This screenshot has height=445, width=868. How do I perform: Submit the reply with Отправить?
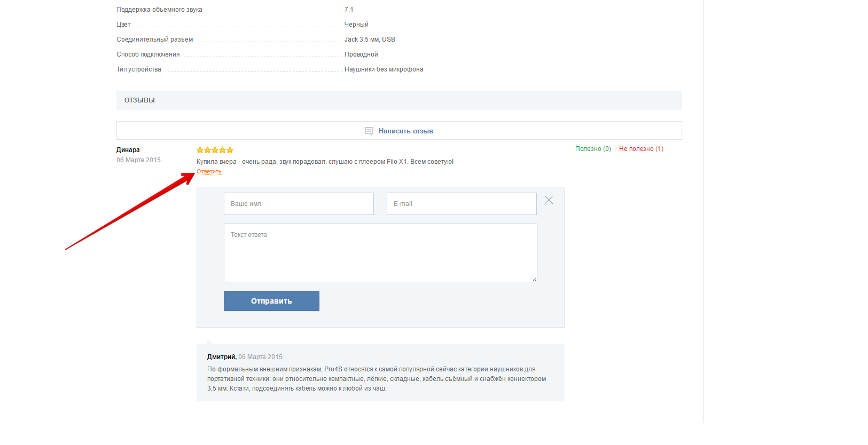271,301
